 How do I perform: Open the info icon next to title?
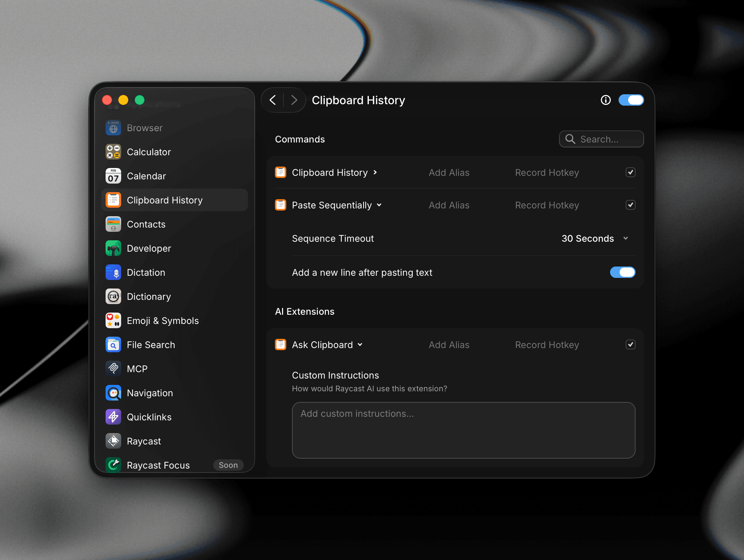[606, 100]
